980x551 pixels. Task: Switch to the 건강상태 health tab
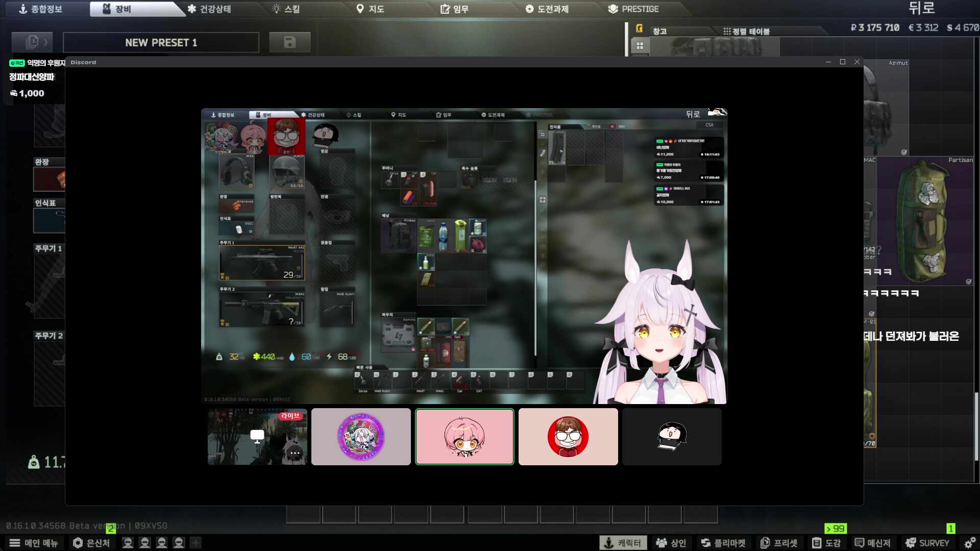209,9
